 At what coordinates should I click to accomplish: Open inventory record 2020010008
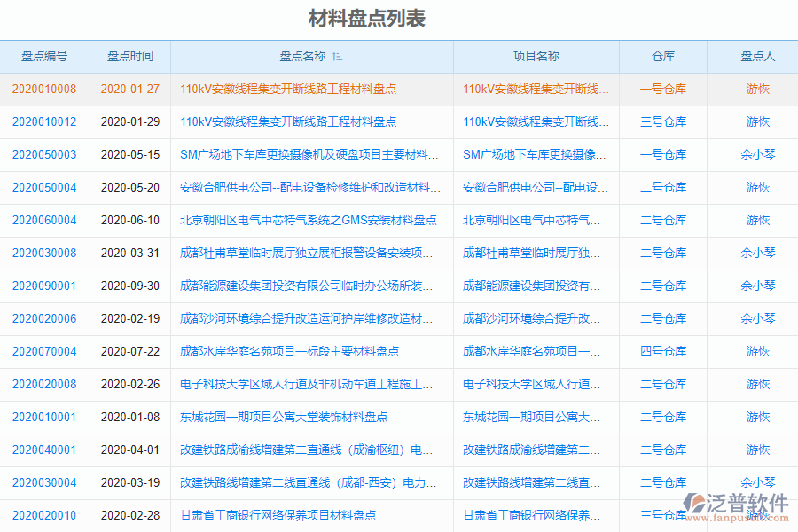pyautogui.click(x=46, y=89)
